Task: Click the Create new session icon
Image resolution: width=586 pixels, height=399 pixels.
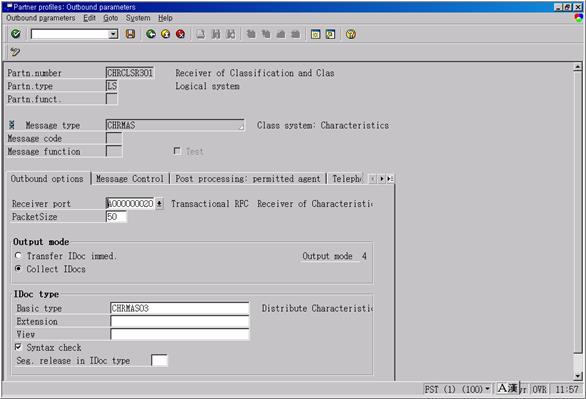Action: click(x=315, y=34)
